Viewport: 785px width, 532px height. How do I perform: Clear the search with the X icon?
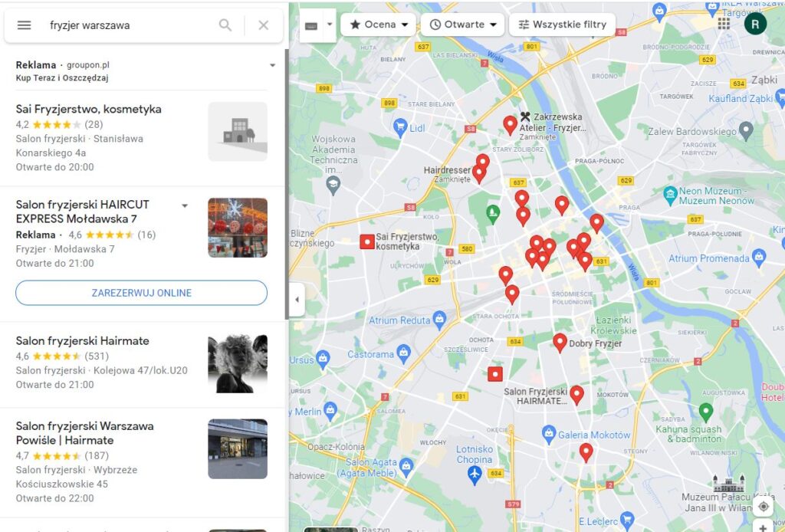[x=264, y=25]
